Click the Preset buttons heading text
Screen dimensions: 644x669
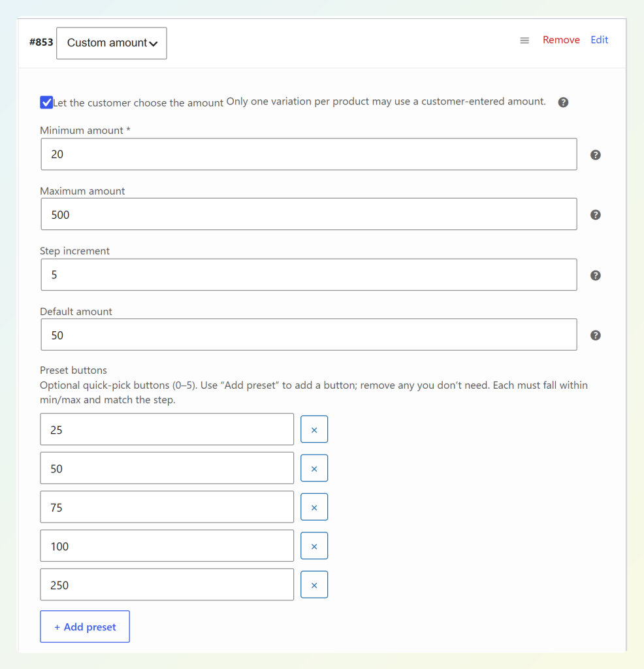tap(73, 370)
